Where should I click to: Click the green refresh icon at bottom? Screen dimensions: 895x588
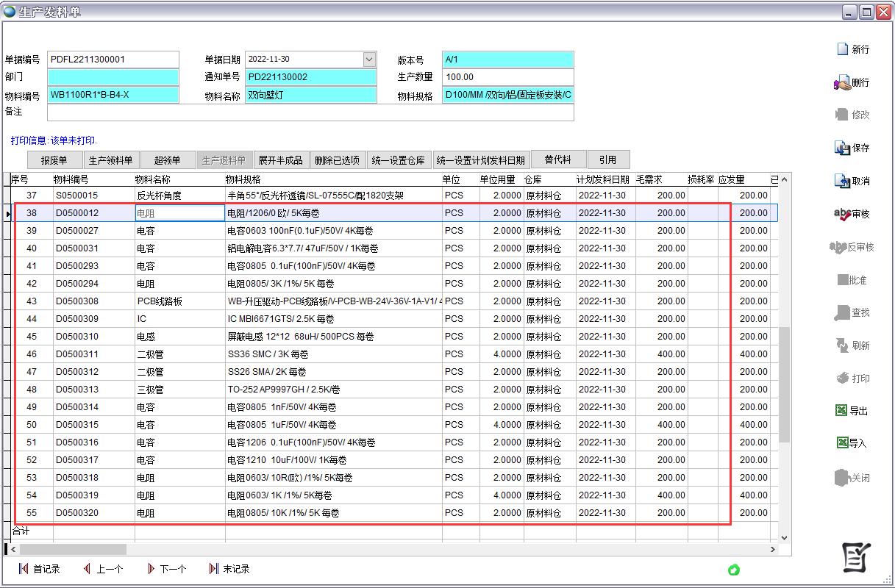point(733,570)
